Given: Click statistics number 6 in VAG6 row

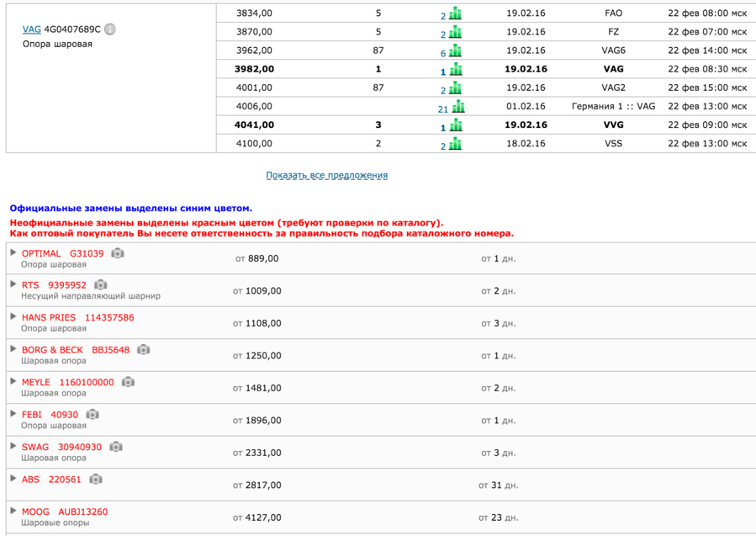Looking at the screenshot, I should pos(443,53).
